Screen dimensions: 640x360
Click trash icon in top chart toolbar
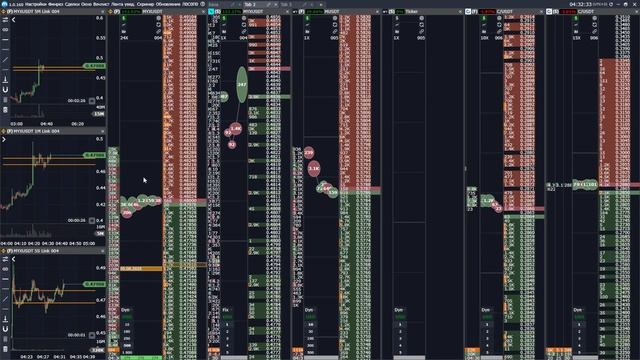coord(5,109)
